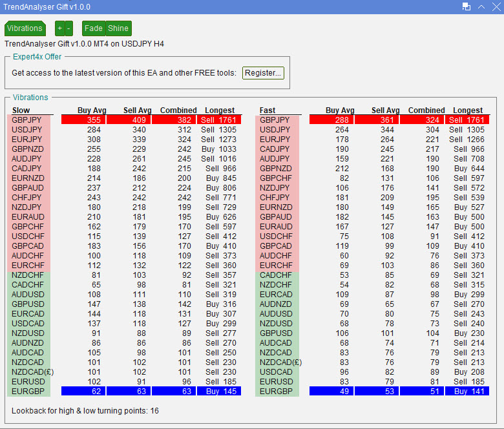Click red Fast Sell Avg value 361
The height and width of the screenshot is (429, 504).
point(377,120)
